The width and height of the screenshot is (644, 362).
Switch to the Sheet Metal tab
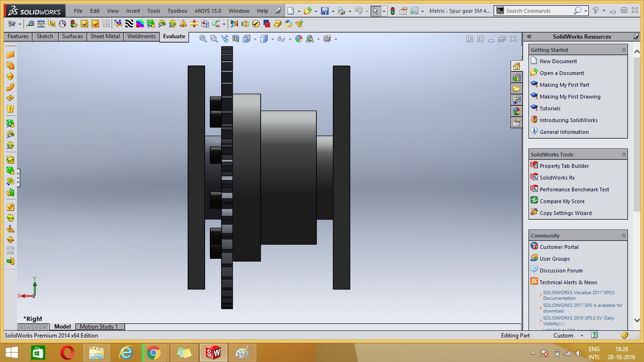click(105, 36)
